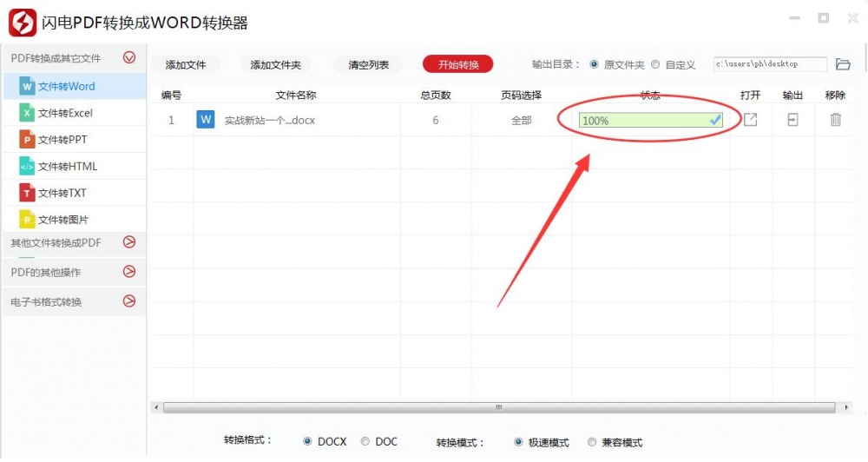Collapse the PDF转换成其它文件 section

tap(129, 57)
